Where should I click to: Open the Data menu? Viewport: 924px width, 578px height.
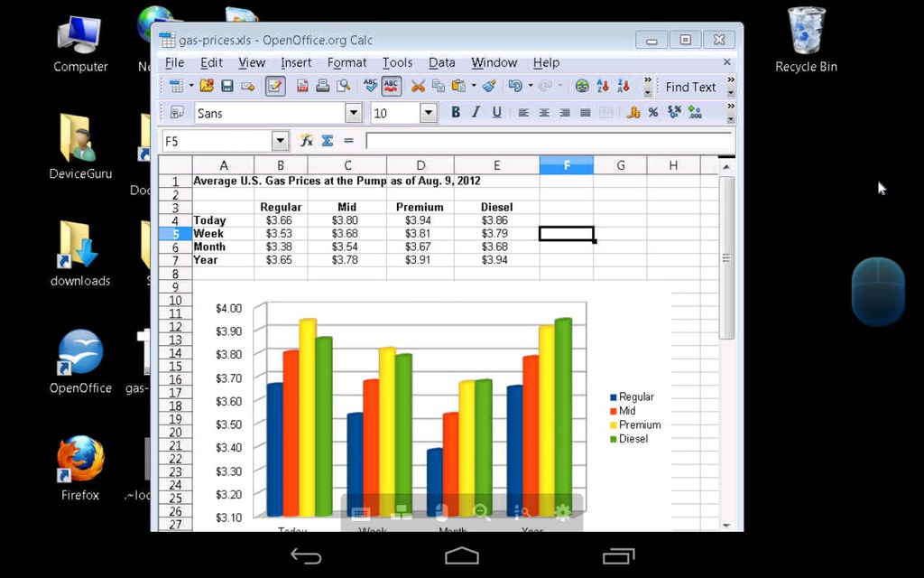[441, 62]
